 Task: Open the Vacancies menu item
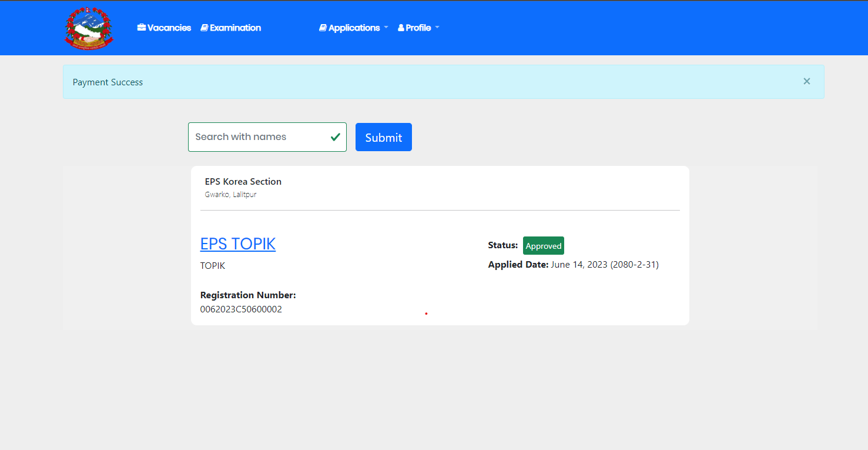pos(169,28)
